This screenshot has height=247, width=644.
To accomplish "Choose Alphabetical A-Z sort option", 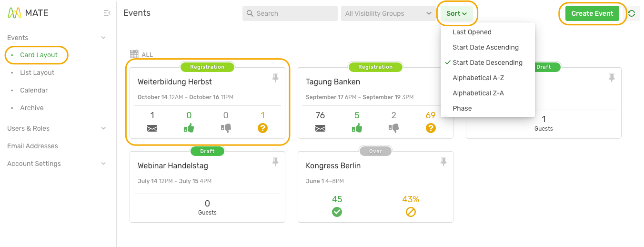I will 478,78.
